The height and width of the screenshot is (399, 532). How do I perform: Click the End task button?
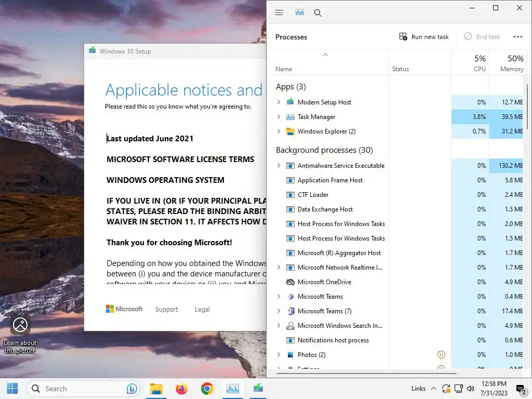[x=482, y=37]
